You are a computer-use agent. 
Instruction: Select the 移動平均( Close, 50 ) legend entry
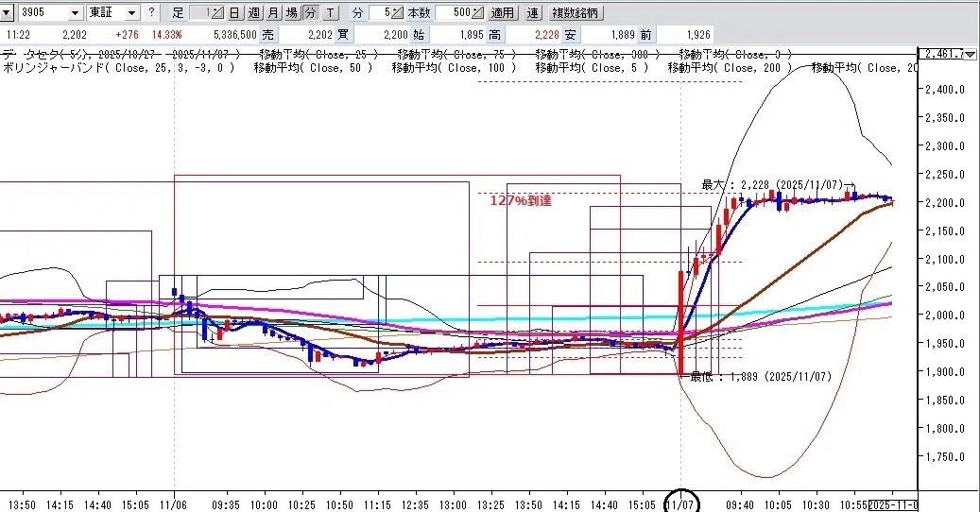pyautogui.click(x=313, y=68)
